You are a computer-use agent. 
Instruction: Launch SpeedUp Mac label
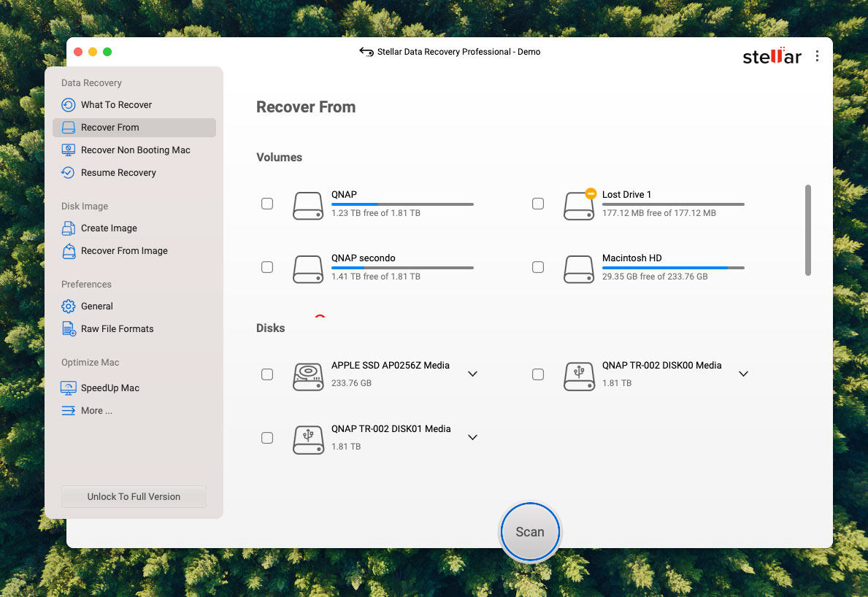[x=110, y=388]
